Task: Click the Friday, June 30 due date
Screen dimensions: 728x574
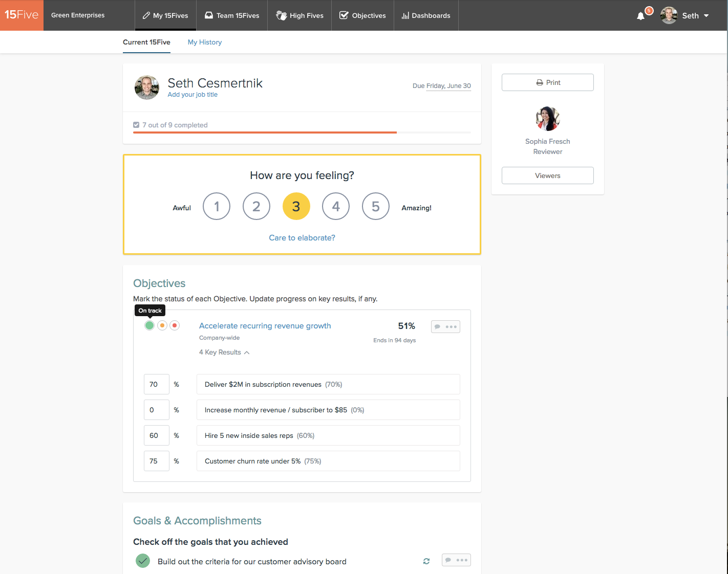Action: pyautogui.click(x=448, y=86)
